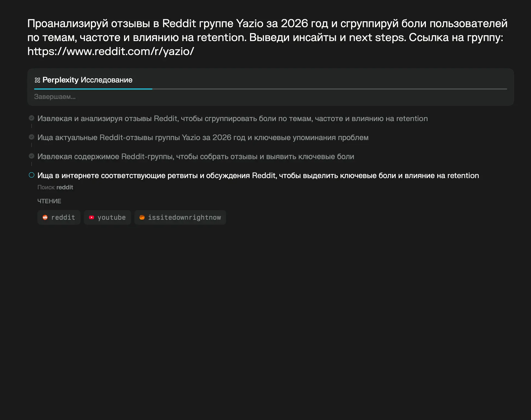Viewport: 531px width, 420px height.
Task: Select active step 'Ища в интернете соответствующие ретвиты'
Action: (258, 175)
